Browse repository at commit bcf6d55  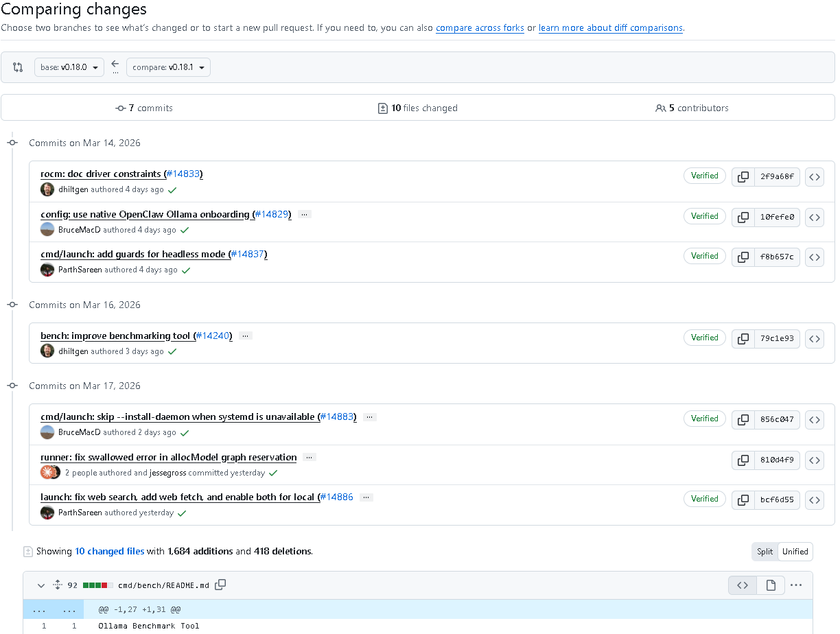(815, 500)
